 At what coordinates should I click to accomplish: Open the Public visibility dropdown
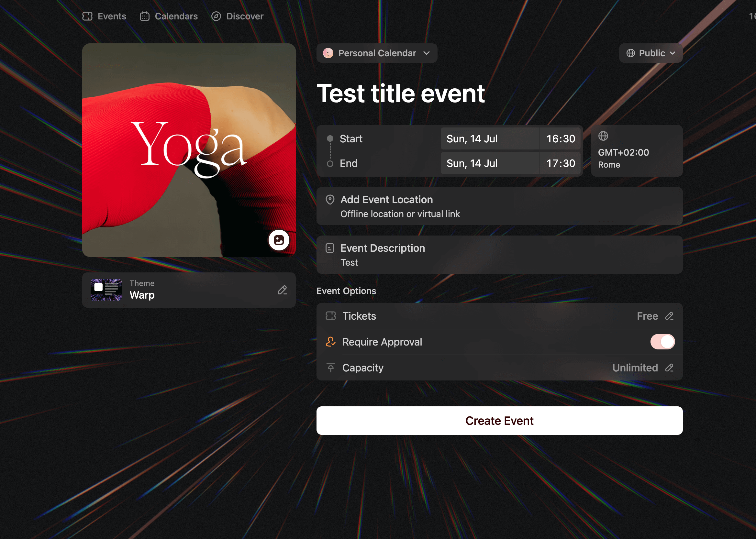[x=650, y=53]
